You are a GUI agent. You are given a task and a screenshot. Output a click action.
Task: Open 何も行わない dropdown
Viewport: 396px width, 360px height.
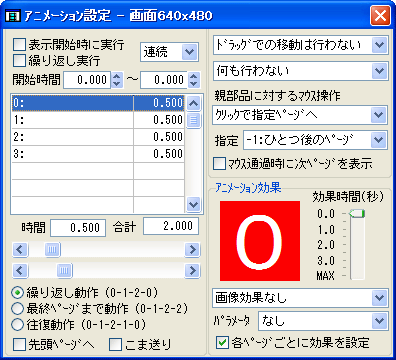click(x=301, y=71)
